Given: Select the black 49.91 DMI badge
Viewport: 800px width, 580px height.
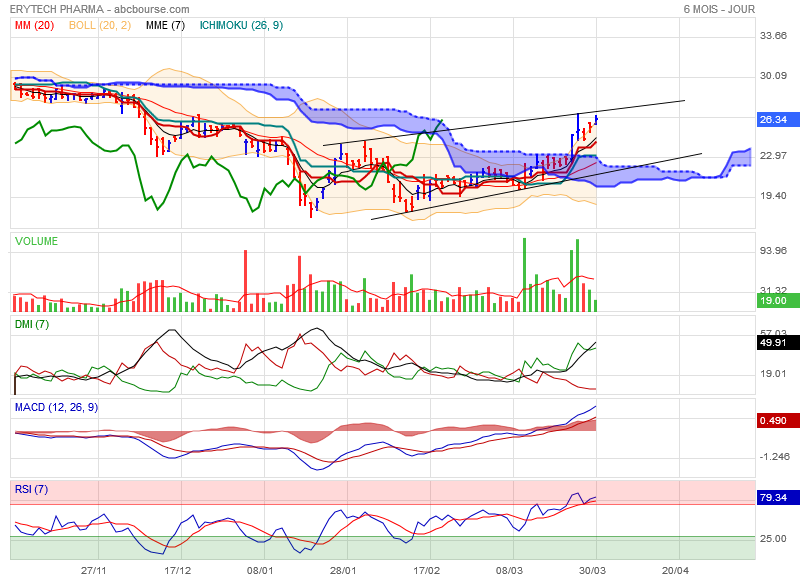Looking at the screenshot, I should click(x=778, y=343).
